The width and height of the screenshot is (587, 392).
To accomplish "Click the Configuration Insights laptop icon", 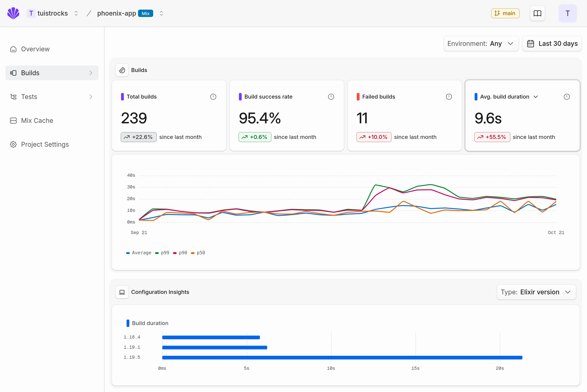I will (x=122, y=292).
